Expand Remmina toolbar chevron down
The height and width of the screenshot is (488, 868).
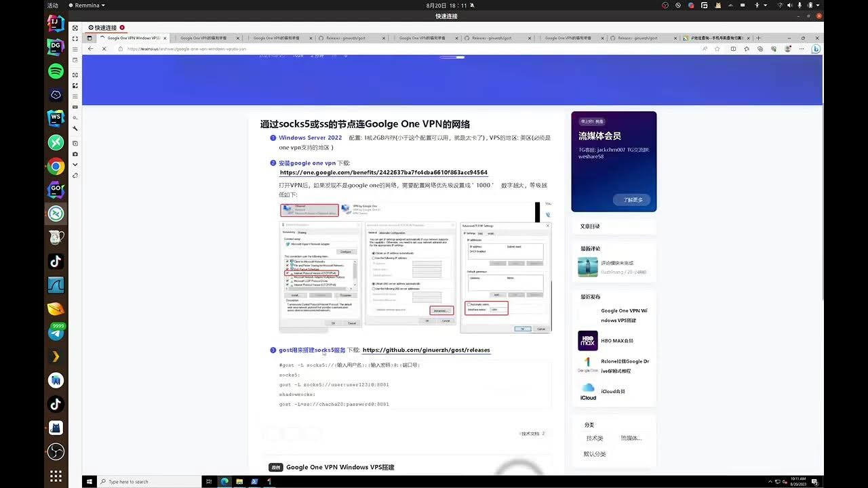tap(75, 165)
